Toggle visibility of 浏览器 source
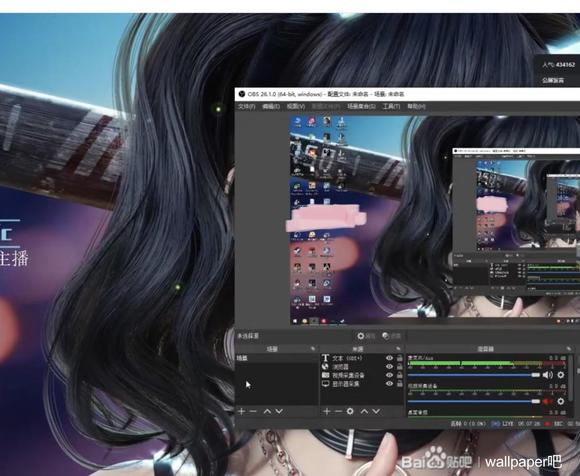Image resolution: width=580 pixels, height=476 pixels. coord(389,367)
